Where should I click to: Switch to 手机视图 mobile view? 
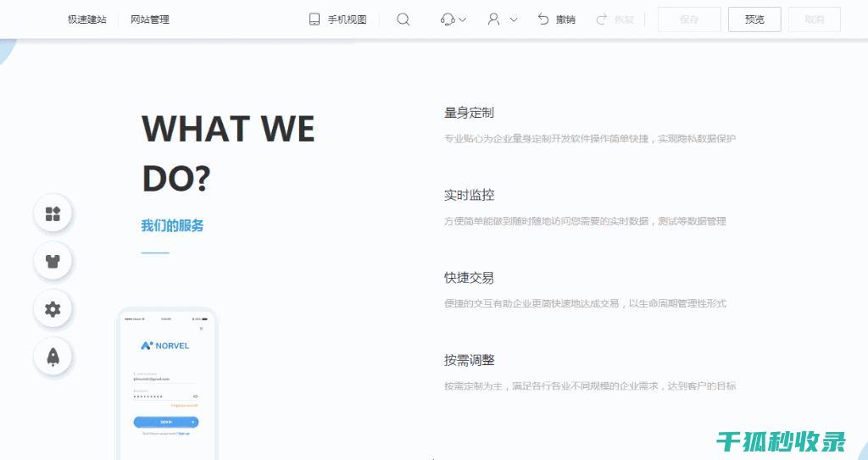[x=347, y=19]
